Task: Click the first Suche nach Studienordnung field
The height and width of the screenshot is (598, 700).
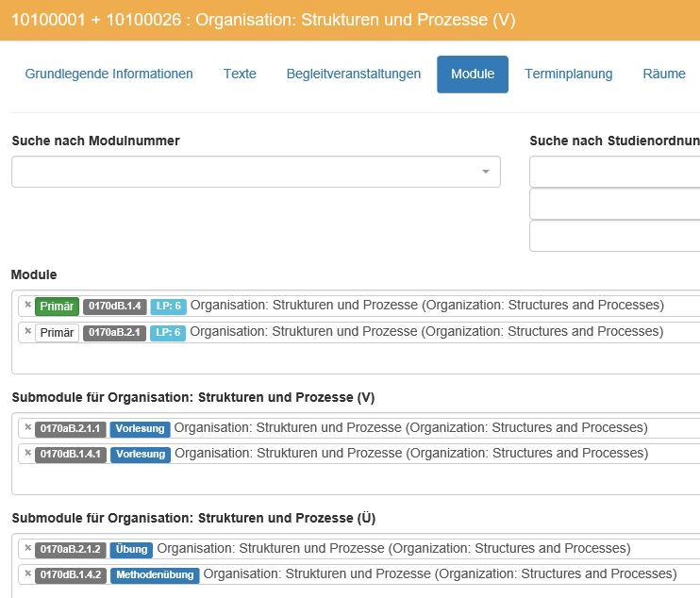Action: pos(615,172)
